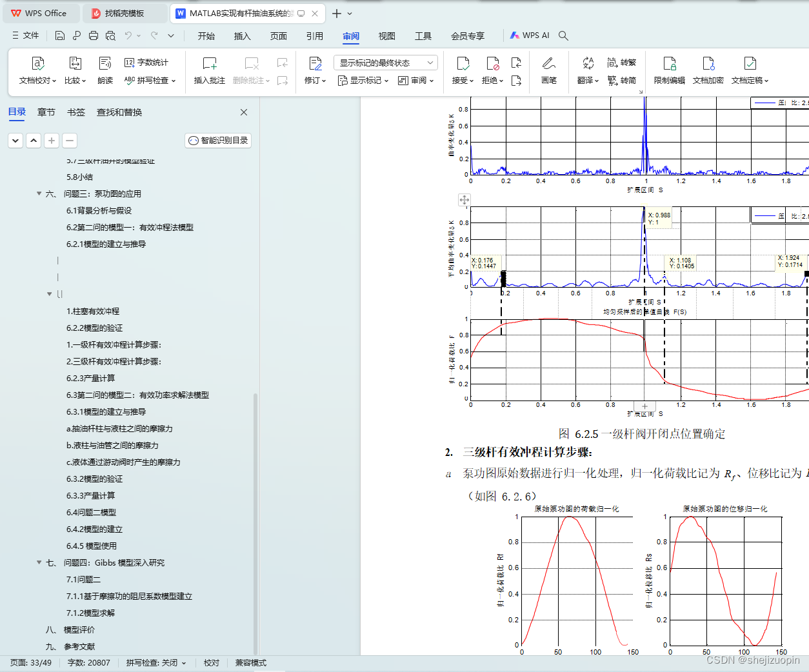Select the 章节 navigation tab
This screenshot has width=809, height=672.
tap(46, 112)
